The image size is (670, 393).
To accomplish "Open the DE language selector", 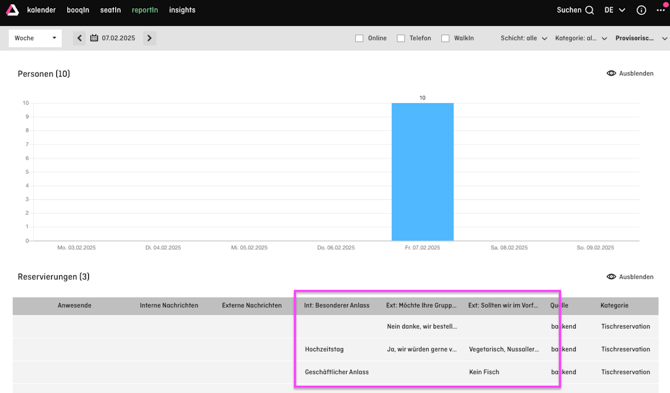I will tap(614, 10).
